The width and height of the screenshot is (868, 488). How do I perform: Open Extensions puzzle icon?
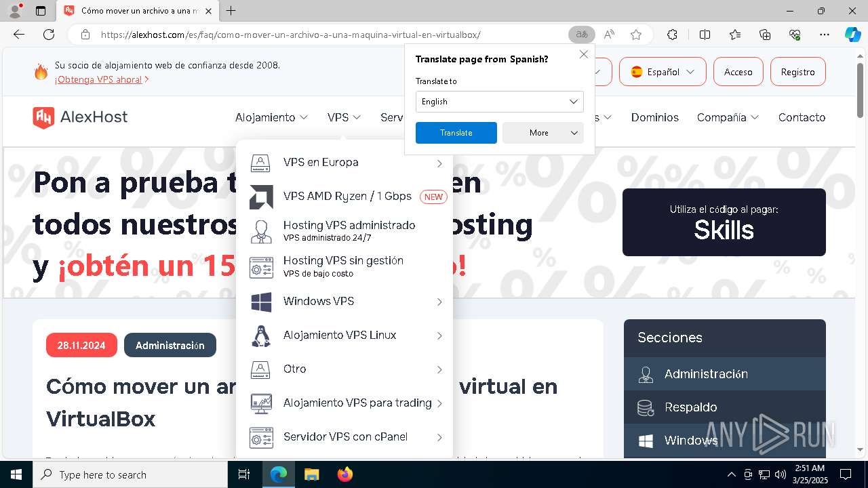coord(672,35)
